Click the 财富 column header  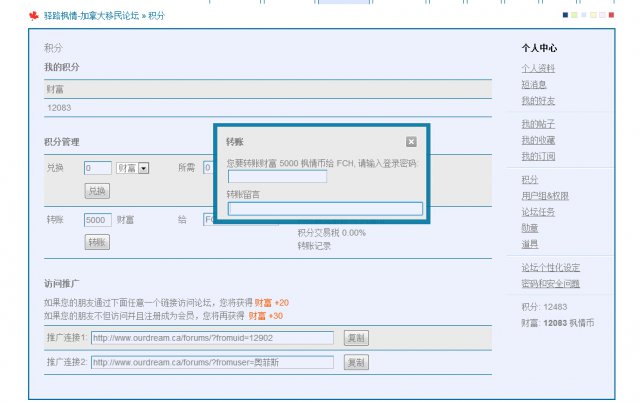(55, 89)
